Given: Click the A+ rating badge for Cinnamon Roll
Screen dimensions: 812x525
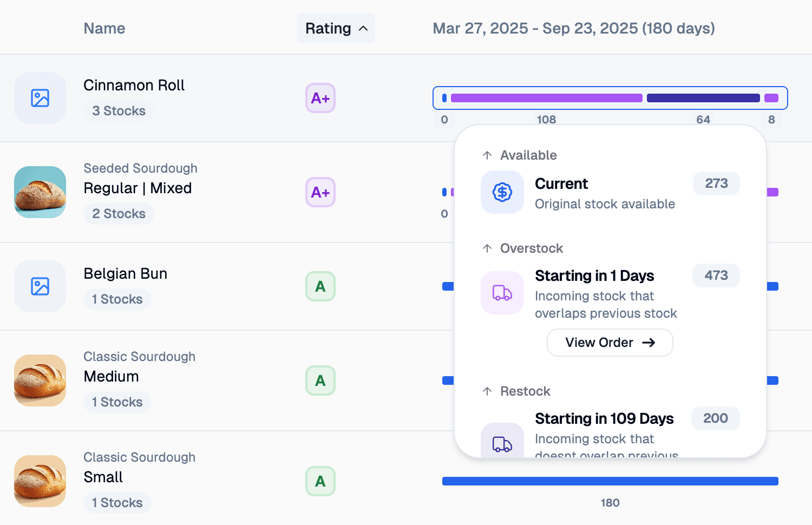Looking at the screenshot, I should pos(320,98).
